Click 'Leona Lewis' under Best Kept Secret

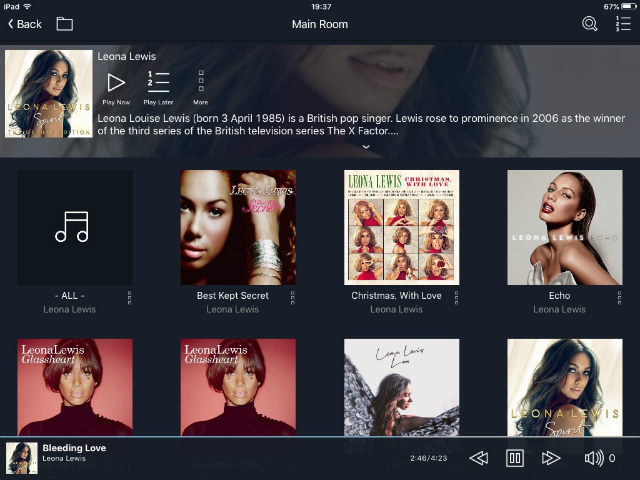tap(233, 309)
